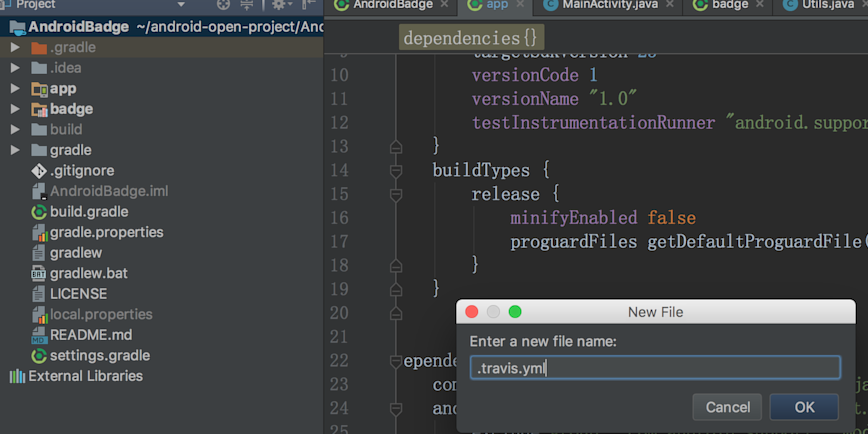Select .gitignore in the project tree
The image size is (868, 434).
click(82, 170)
